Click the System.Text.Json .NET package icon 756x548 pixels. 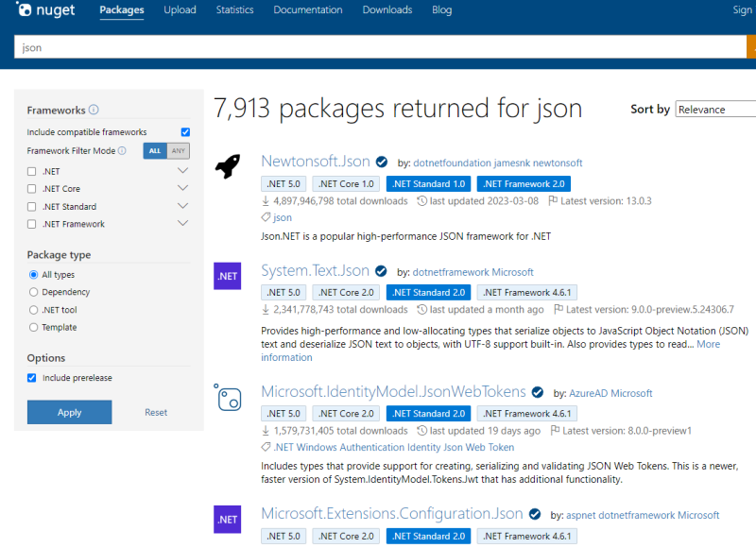coord(227,276)
